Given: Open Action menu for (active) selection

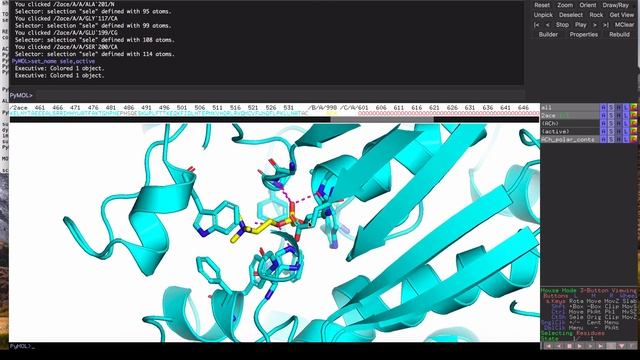Looking at the screenshot, I should [x=603, y=131].
